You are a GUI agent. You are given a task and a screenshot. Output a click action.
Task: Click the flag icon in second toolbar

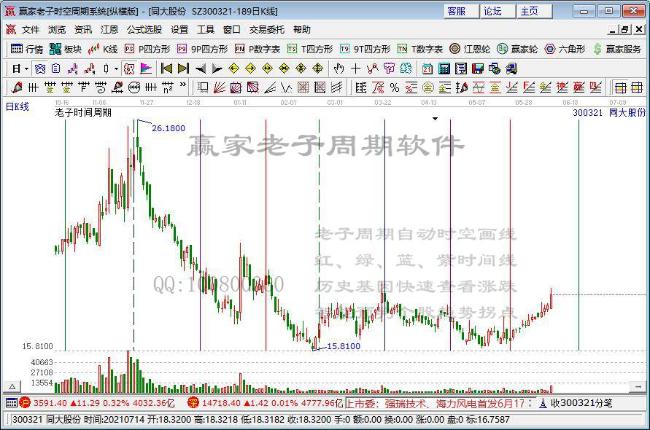pos(146,68)
